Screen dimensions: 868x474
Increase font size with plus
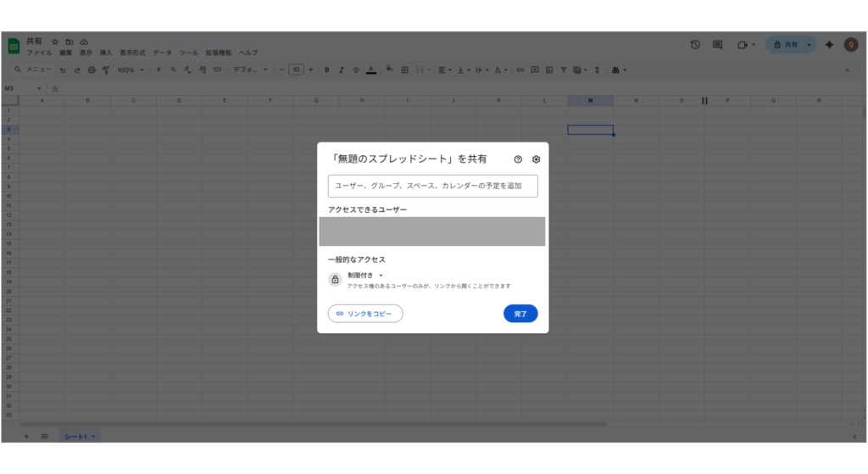(310, 70)
